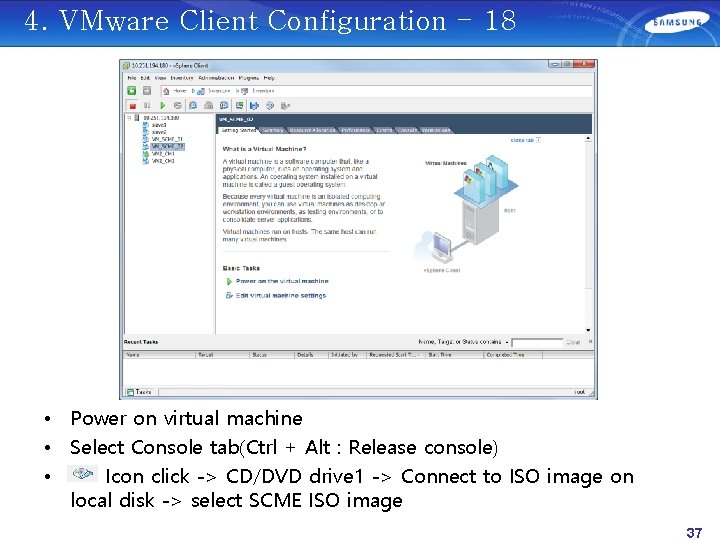Select first slave VM in inventory tree
This screenshot has height=540, width=720.
coord(159,125)
